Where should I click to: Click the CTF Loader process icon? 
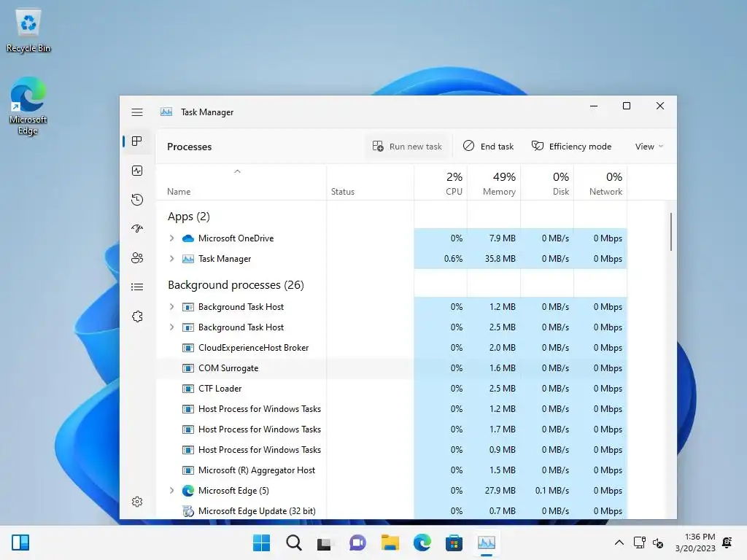click(x=188, y=389)
